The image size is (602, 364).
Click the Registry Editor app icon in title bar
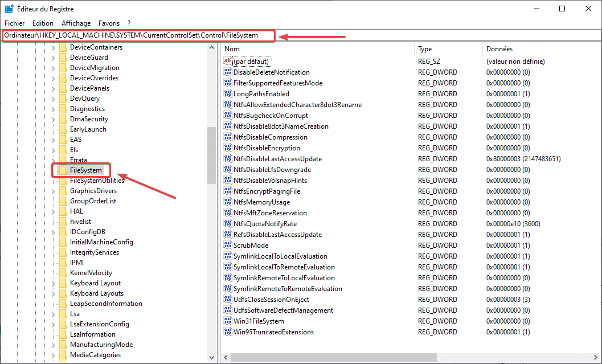coord(9,9)
